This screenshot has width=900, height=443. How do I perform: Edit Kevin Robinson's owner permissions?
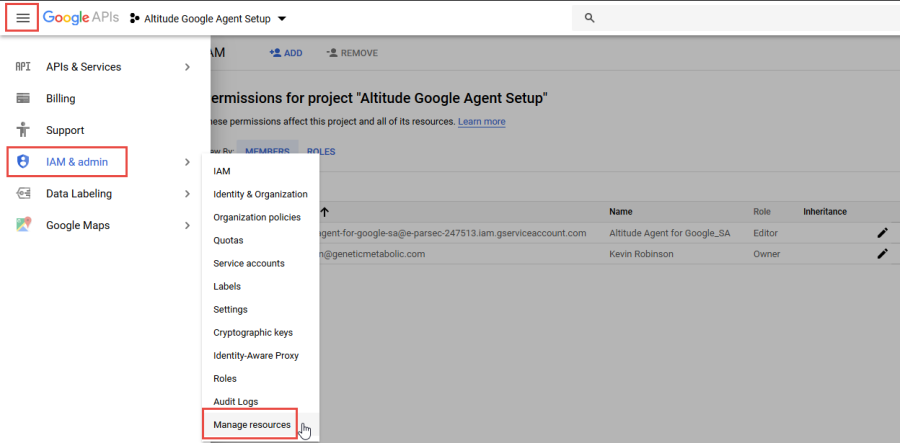882,254
